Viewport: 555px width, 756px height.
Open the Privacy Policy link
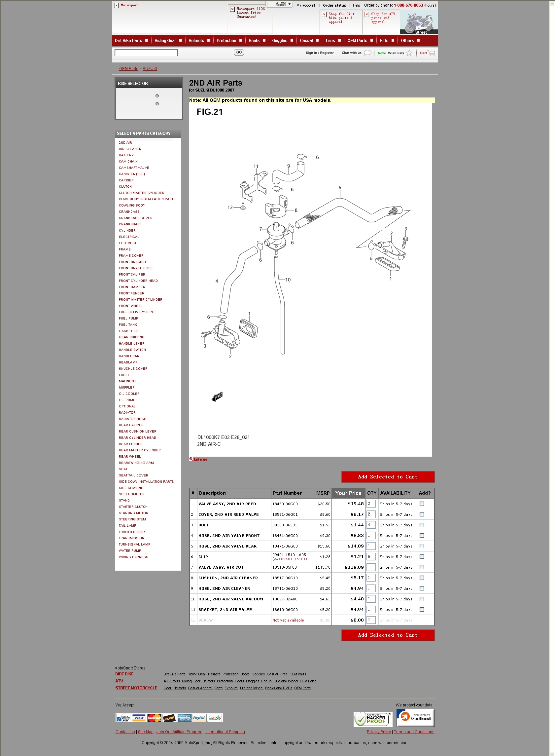[379, 732]
